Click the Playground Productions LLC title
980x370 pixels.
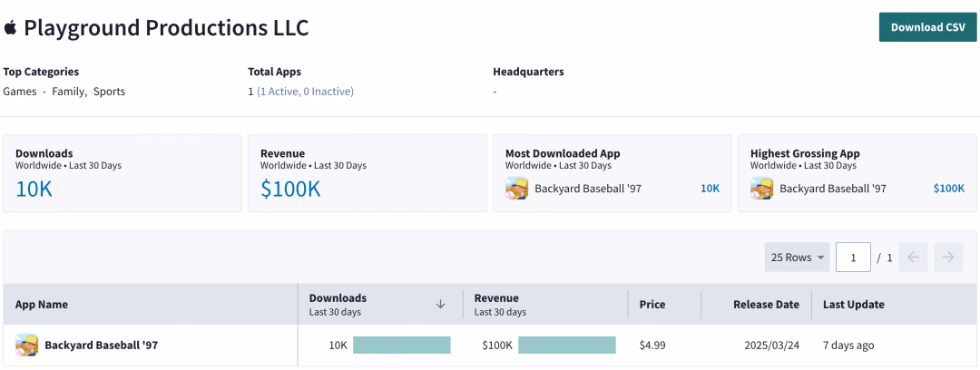click(166, 27)
